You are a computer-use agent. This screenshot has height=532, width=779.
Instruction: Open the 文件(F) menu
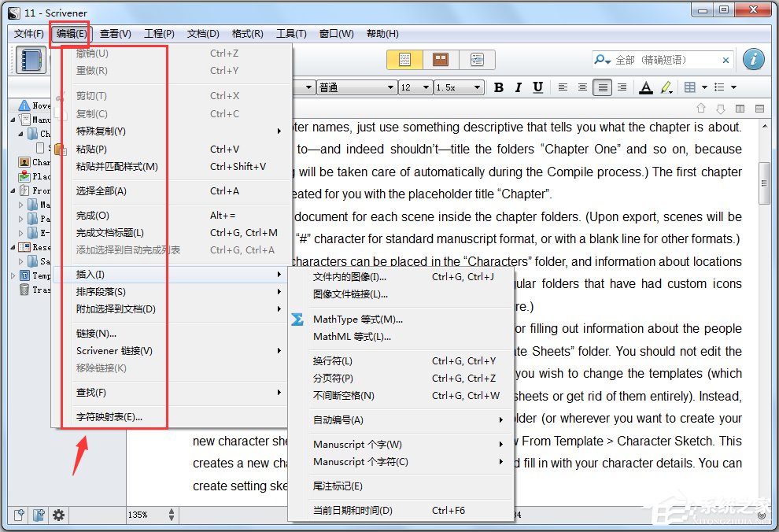click(29, 34)
